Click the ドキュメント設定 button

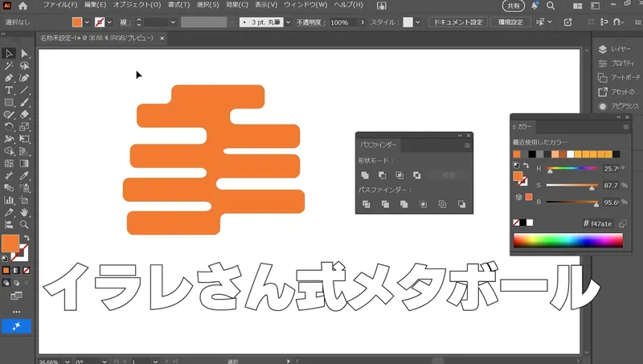(457, 22)
